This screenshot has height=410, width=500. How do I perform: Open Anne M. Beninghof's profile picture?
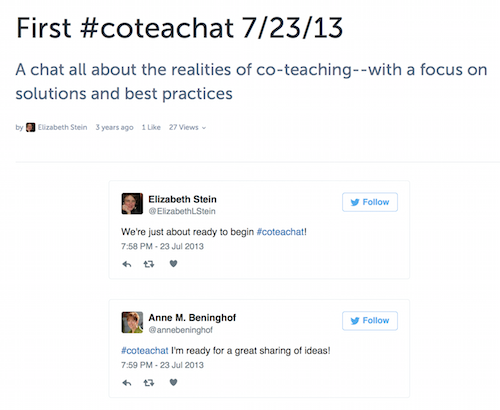pyautogui.click(x=132, y=322)
